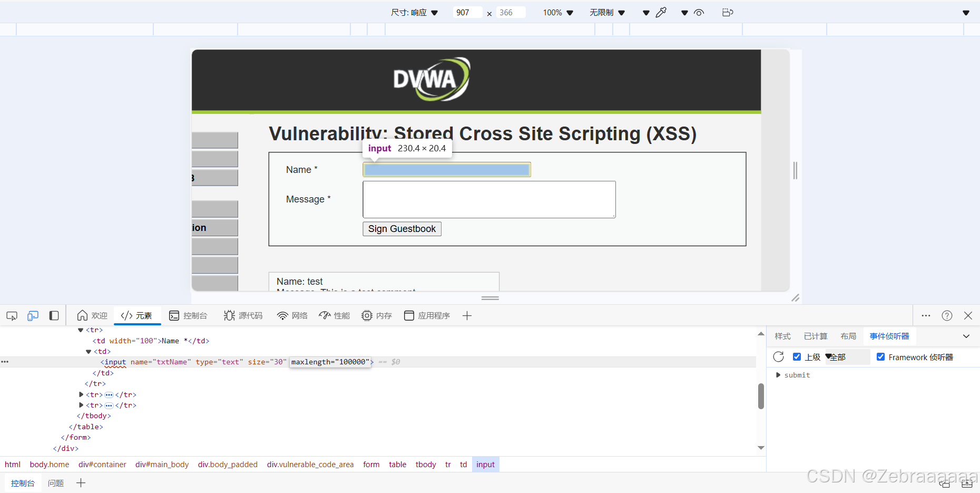The image size is (980, 493).
Task: Refresh event listeners list
Action: 778,357
